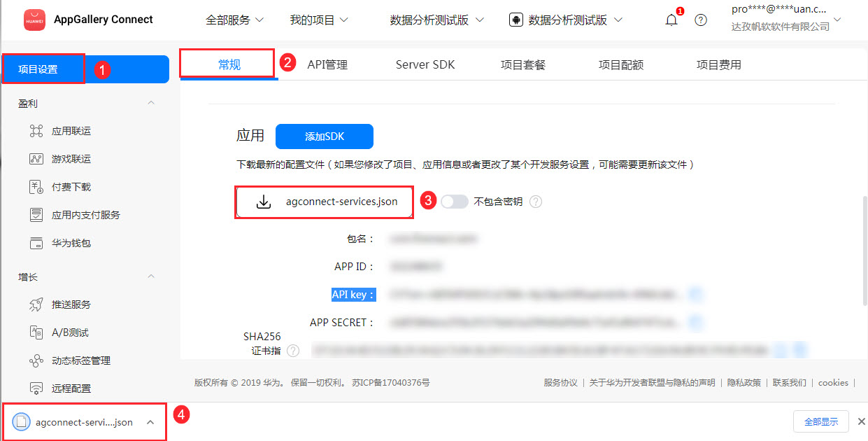Click the 达孜帆软软件有限公司 company name
The image size is (868, 441).
click(x=781, y=27)
